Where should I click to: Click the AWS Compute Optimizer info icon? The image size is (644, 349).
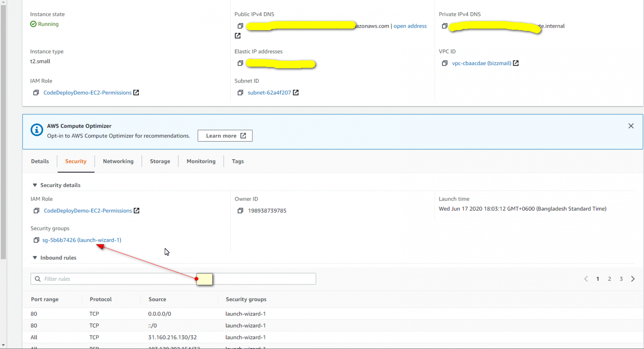coord(36,130)
